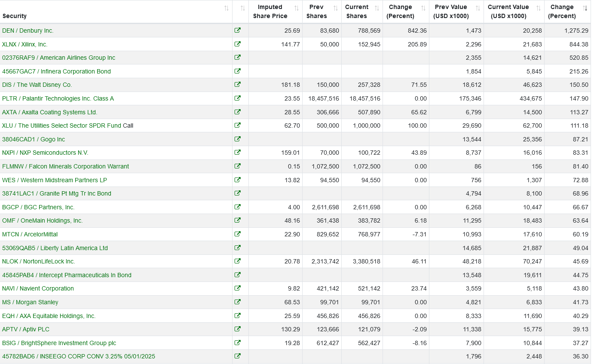The width and height of the screenshot is (594, 364).
Task: Open external link icon for XLNX Xilinx row
Action: (238, 44)
